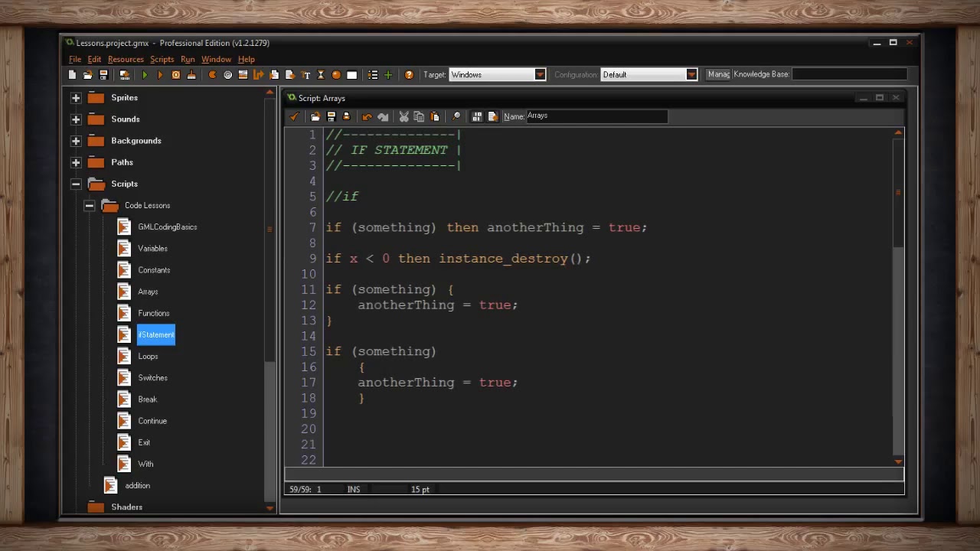Expand the Paths folder
This screenshot has width=980, height=551.
click(x=76, y=162)
